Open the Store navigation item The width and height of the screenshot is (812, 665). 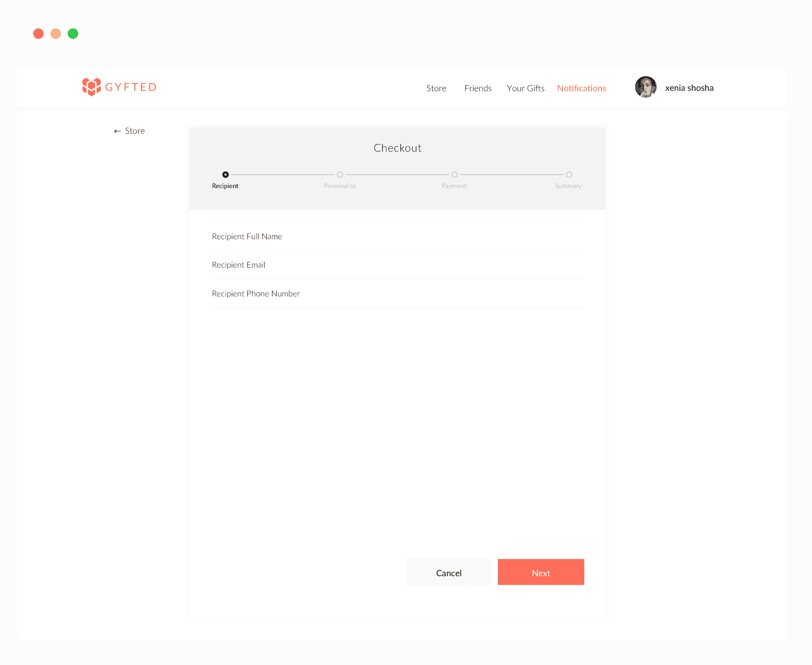pos(436,88)
